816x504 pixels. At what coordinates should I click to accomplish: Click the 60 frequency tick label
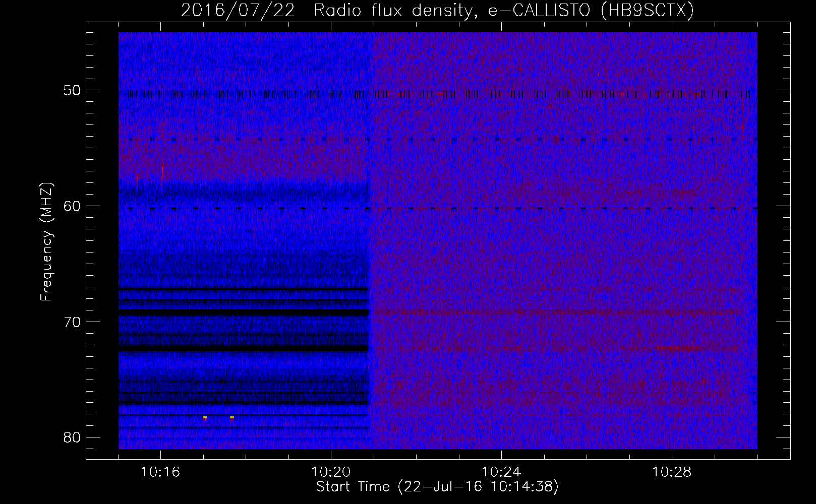tap(72, 206)
